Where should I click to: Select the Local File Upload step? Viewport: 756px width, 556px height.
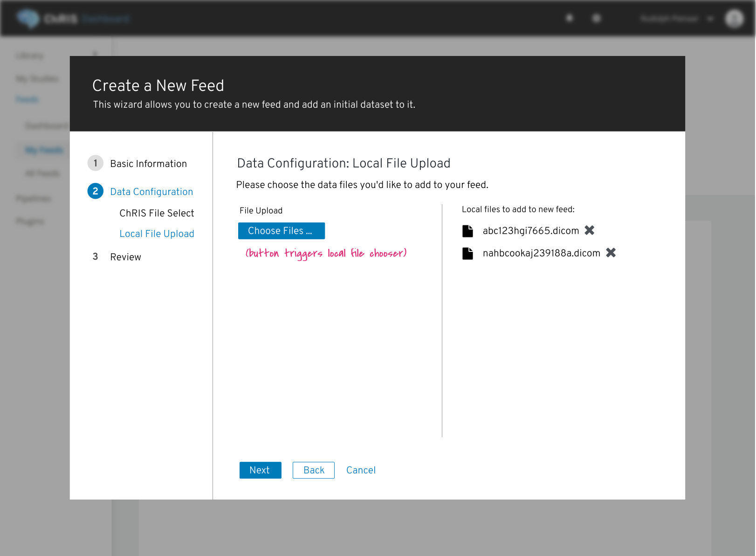[157, 234]
